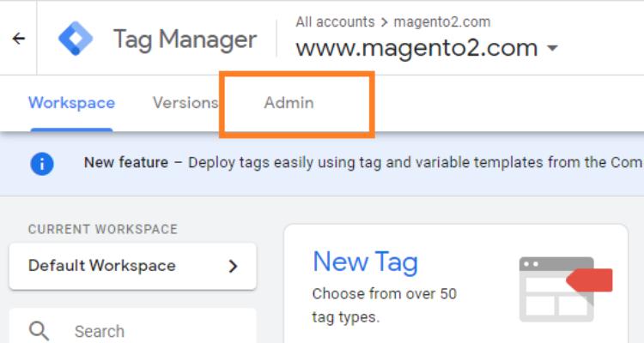Click the bold New feature label
Viewport: 644px width, 343px height.
125,163
